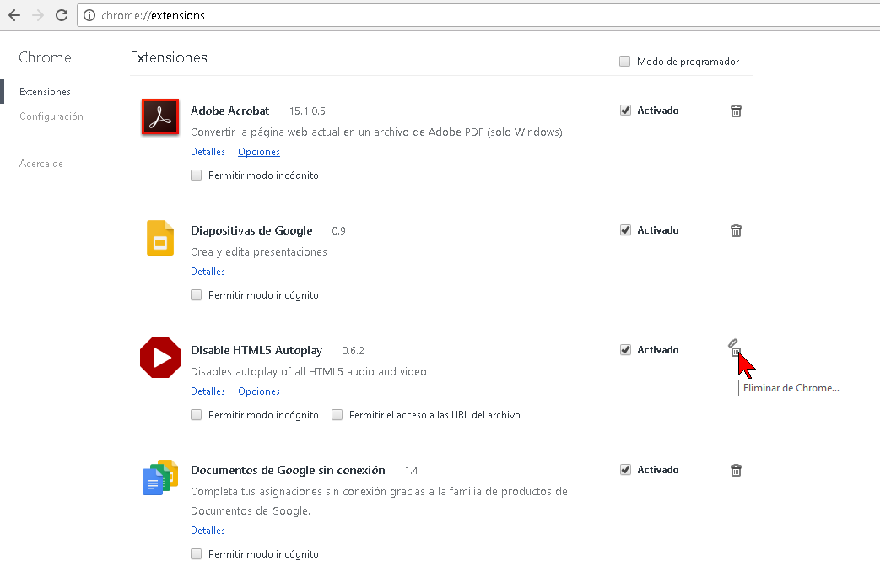Enable Modo de programador checkbox
Image resolution: width=880 pixels, height=588 pixels.
[x=624, y=61]
